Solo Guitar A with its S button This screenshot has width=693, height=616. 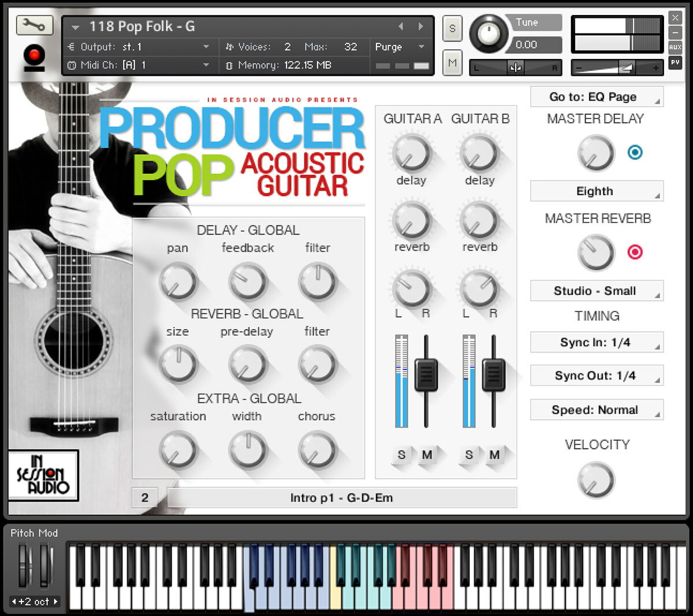coord(401,455)
